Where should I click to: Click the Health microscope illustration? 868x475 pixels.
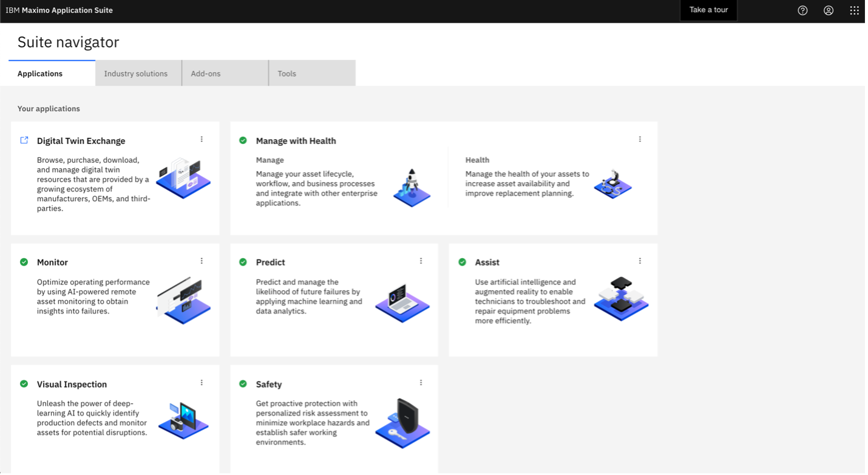612,184
